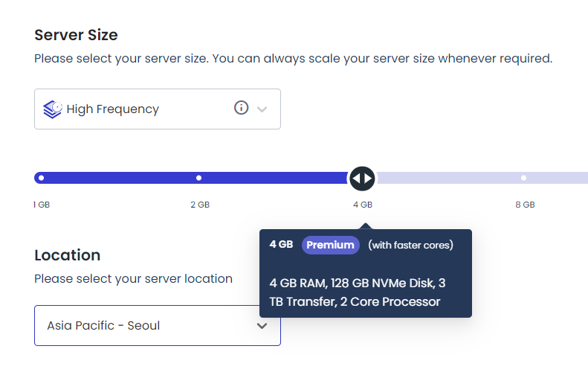Open the High Frequency server type selector
Image resolution: width=588 pixels, height=375 pixels.
[x=158, y=109]
